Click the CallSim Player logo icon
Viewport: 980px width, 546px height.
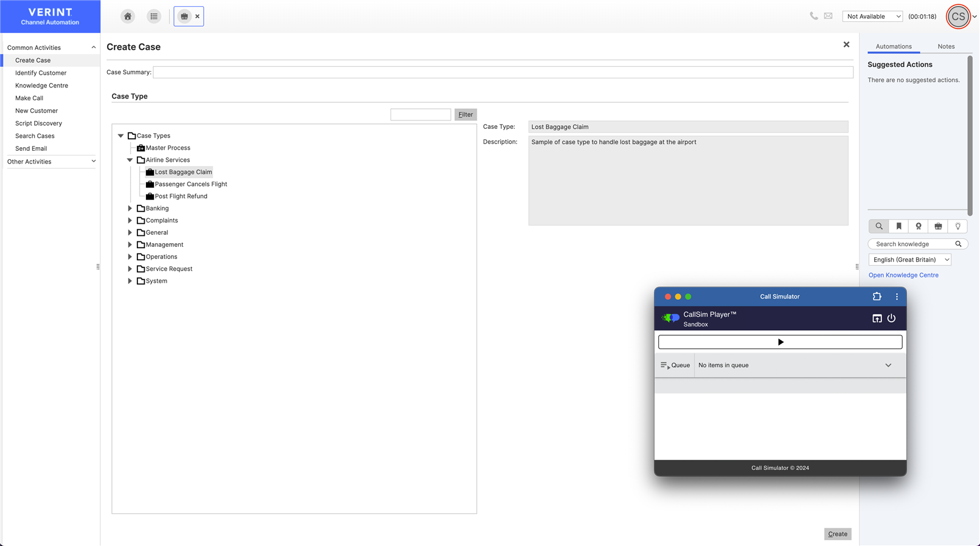670,318
